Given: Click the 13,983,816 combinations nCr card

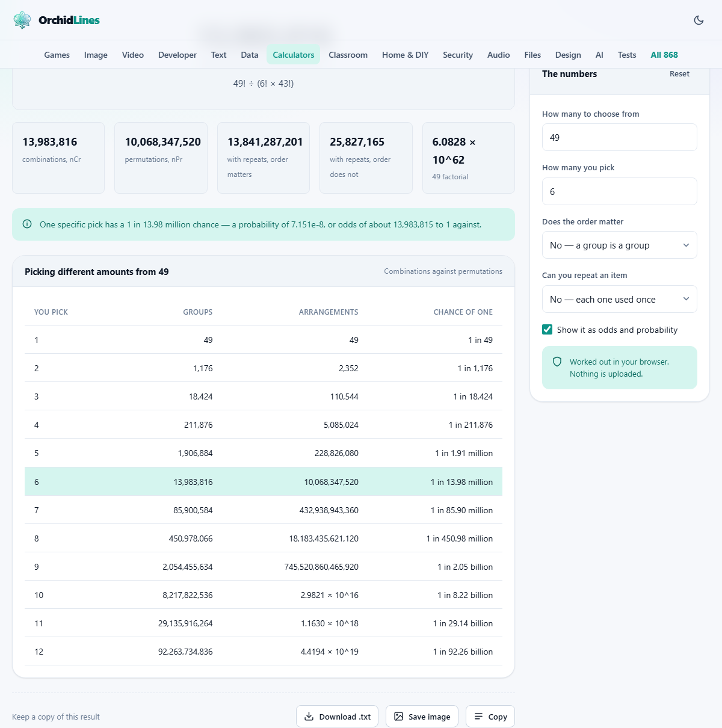Looking at the screenshot, I should click(x=58, y=158).
